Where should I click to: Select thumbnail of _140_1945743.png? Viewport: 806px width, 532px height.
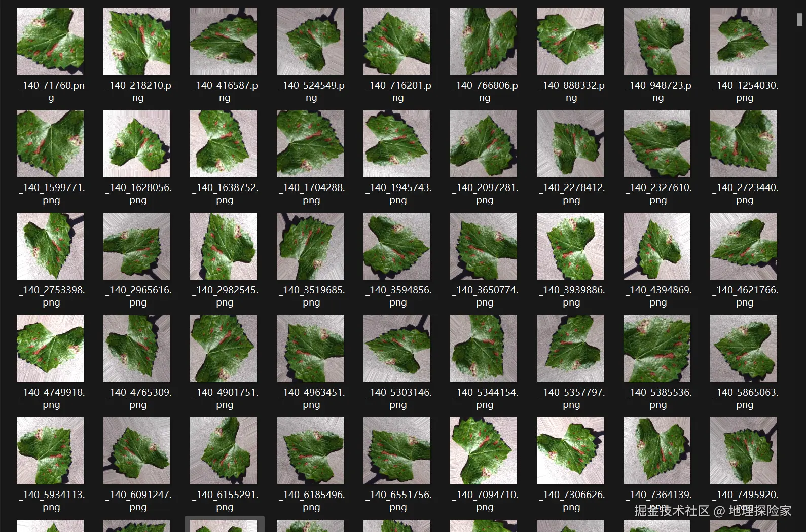pos(397,144)
